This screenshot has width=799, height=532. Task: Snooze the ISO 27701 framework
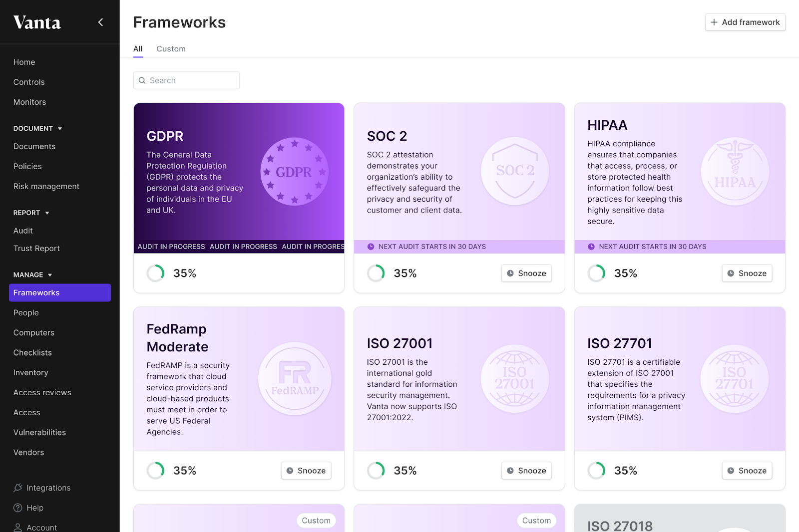(747, 471)
